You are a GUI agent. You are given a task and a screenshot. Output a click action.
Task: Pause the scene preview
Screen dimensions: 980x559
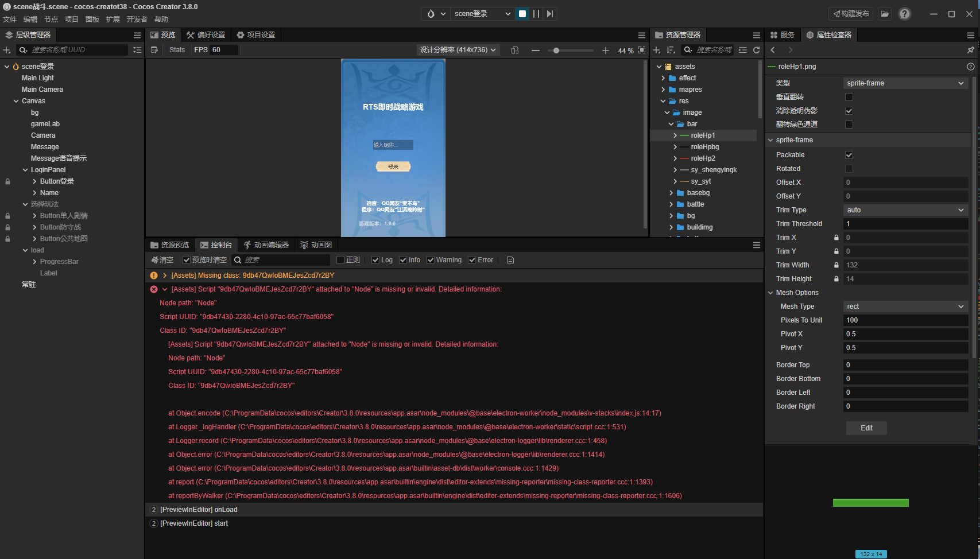(x=536, y=14)
